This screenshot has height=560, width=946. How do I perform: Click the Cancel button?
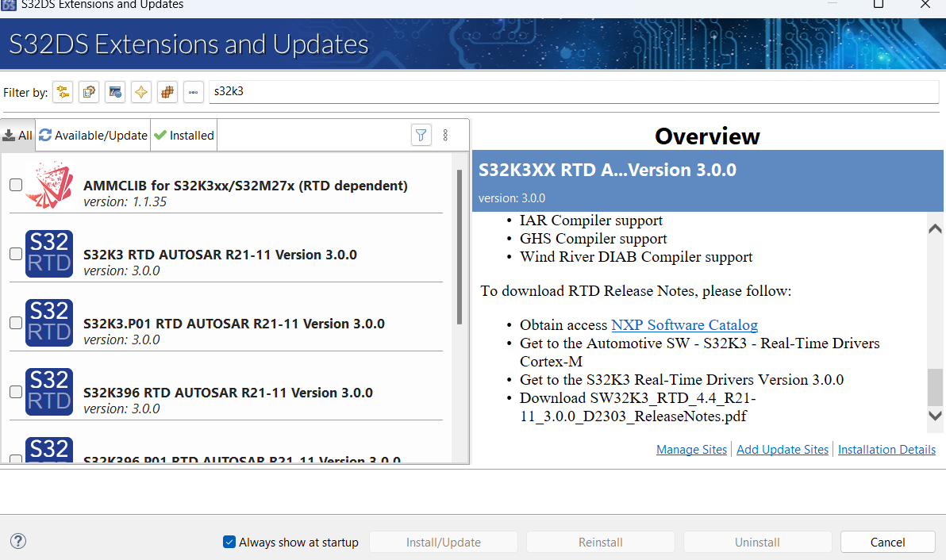coord(887,542)
